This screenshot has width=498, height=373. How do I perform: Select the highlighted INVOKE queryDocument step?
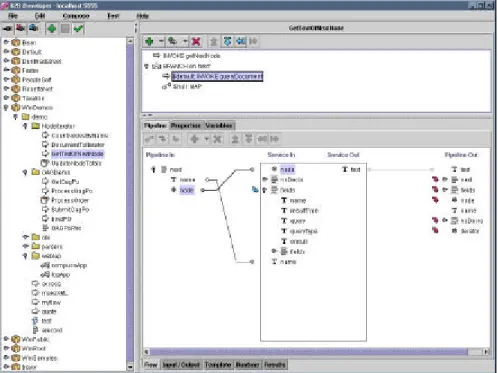[x=217, y=76]
